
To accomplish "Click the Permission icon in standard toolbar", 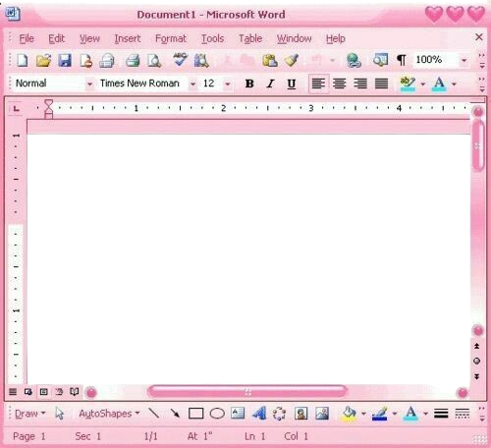I will [86, 60].
